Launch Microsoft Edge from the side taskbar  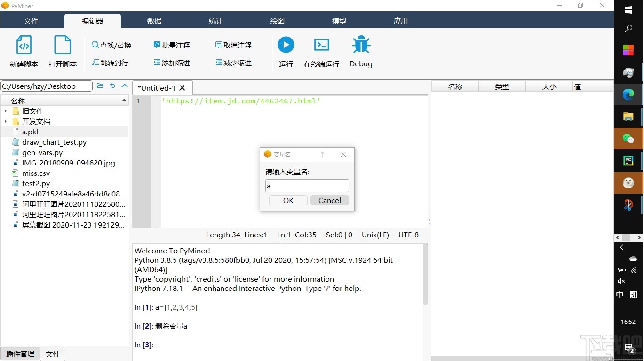(x=628, y=94)
